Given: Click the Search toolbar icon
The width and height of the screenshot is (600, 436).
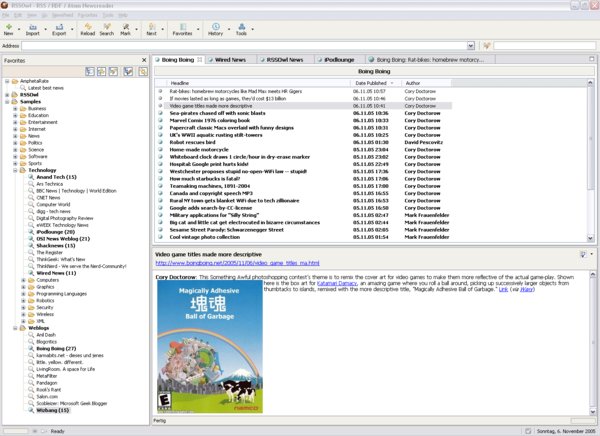Looking at the screenshot, I should pos(107,29).
